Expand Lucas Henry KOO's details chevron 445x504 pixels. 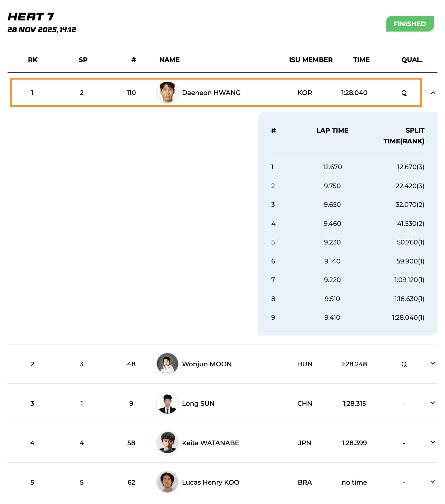click(433, 482)
